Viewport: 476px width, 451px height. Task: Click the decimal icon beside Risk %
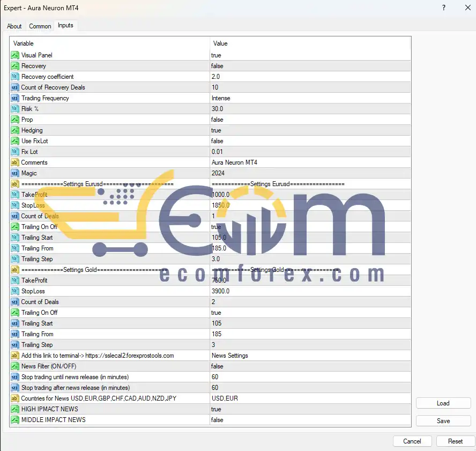tap(15, 109)
